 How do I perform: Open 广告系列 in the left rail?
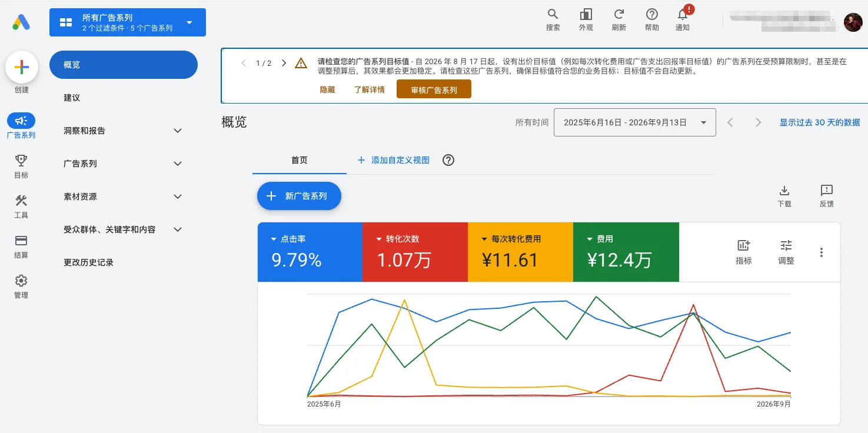pyautogui.click(x=21, y=126)
